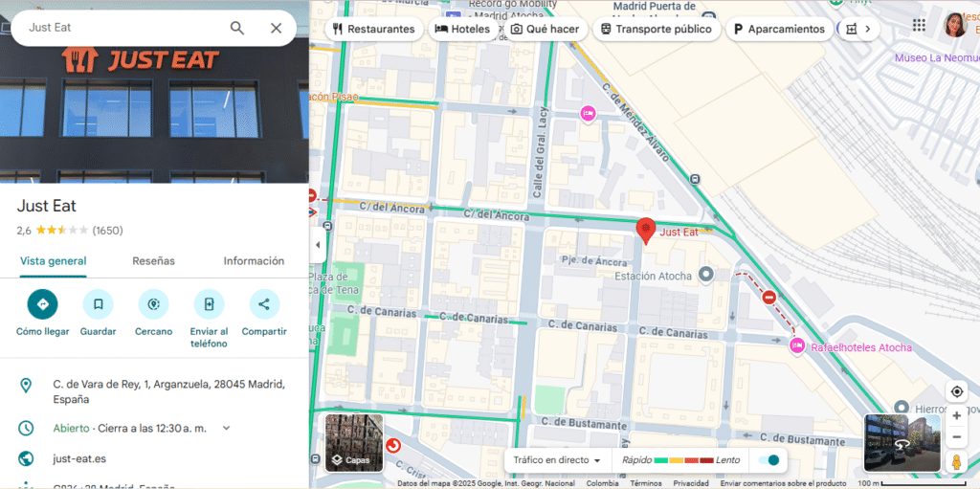Viewport: 980px width, 489px height.
Task: Click the Cómo llegar directions icon
Action: [x=42, y=304]
